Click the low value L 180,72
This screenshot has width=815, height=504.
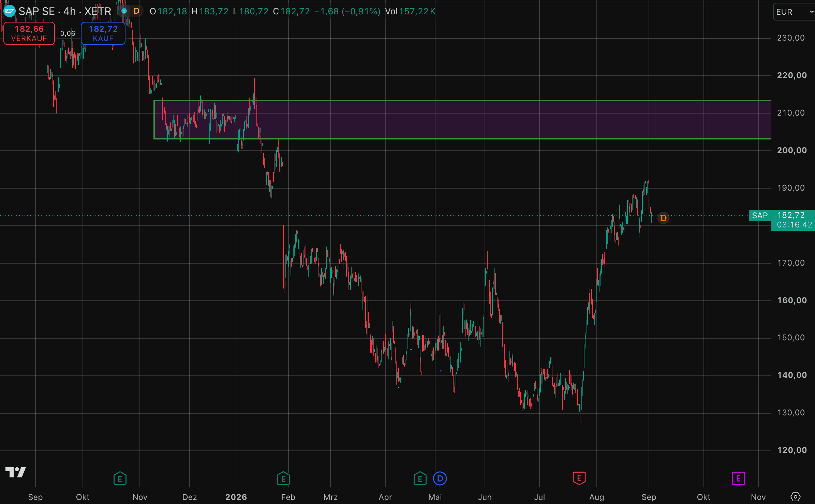point(251,11)
